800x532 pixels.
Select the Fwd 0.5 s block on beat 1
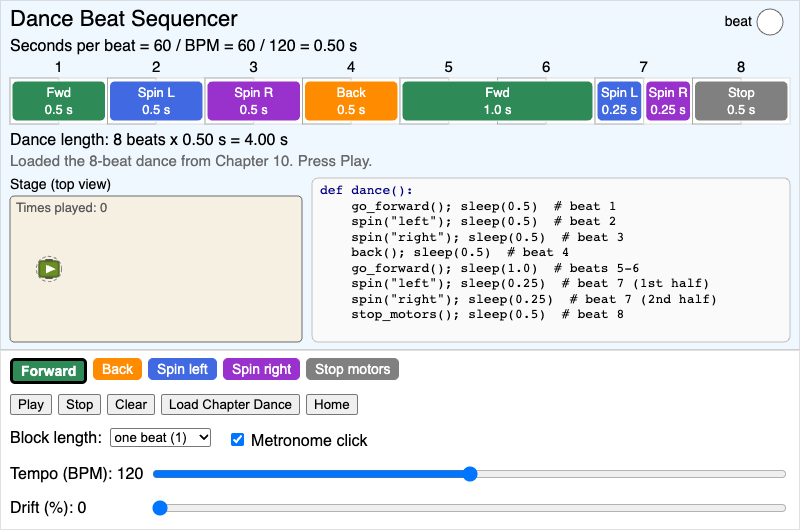59,101
